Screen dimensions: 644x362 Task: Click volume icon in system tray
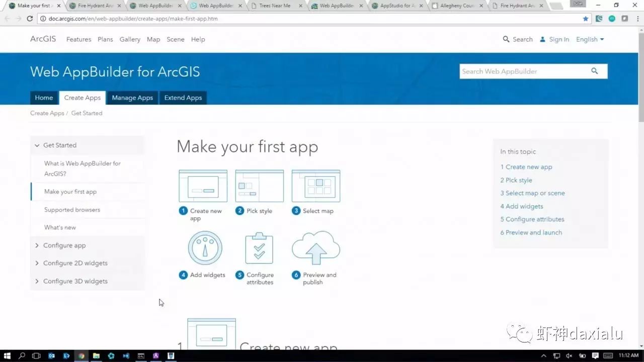tap(570, 356)
